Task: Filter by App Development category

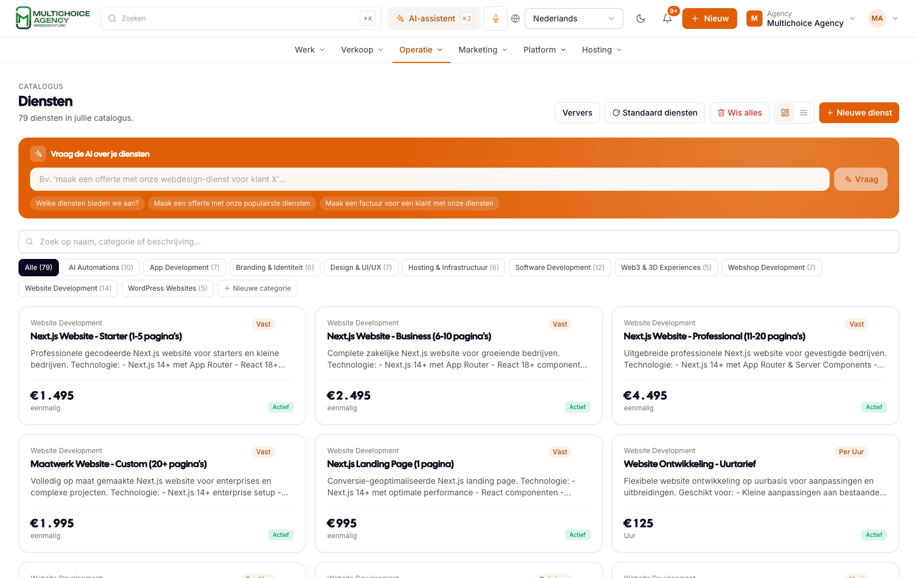Action: (x=185, y=268)
